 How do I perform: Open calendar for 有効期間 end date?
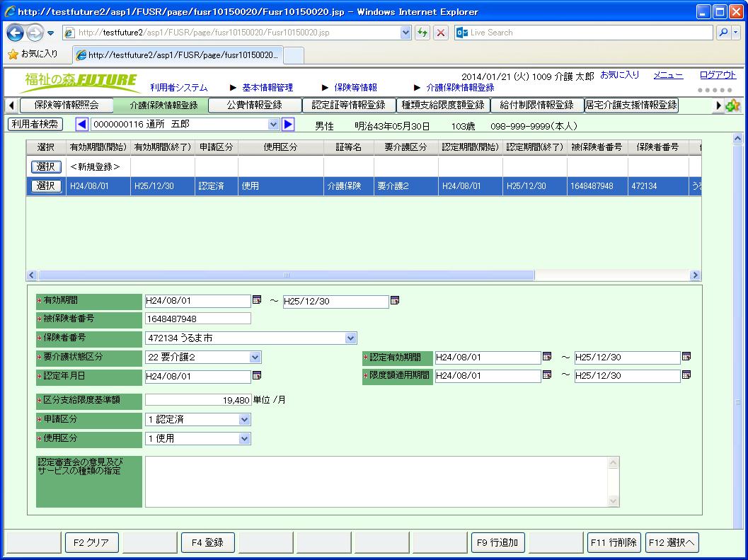[x=394, y=299]
